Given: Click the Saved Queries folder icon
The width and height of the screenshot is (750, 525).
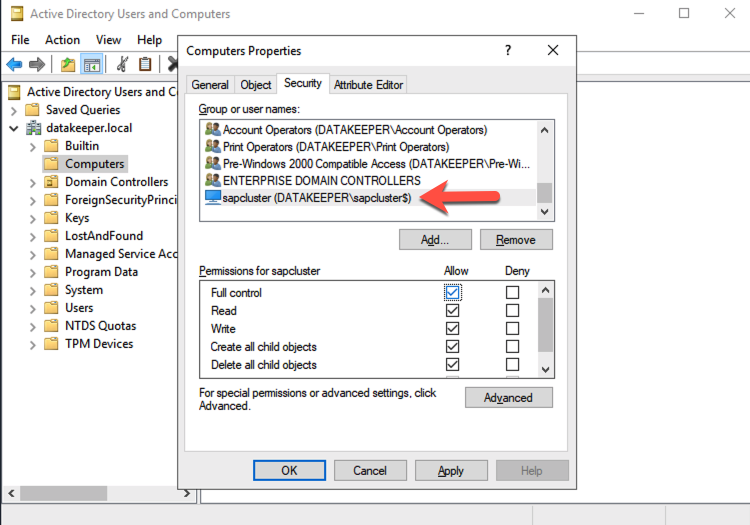Looking at the screenshot, I should 32,110.
